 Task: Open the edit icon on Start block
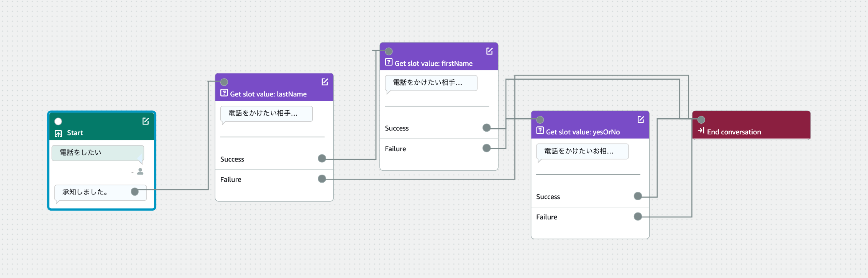(x=146, y=121)
